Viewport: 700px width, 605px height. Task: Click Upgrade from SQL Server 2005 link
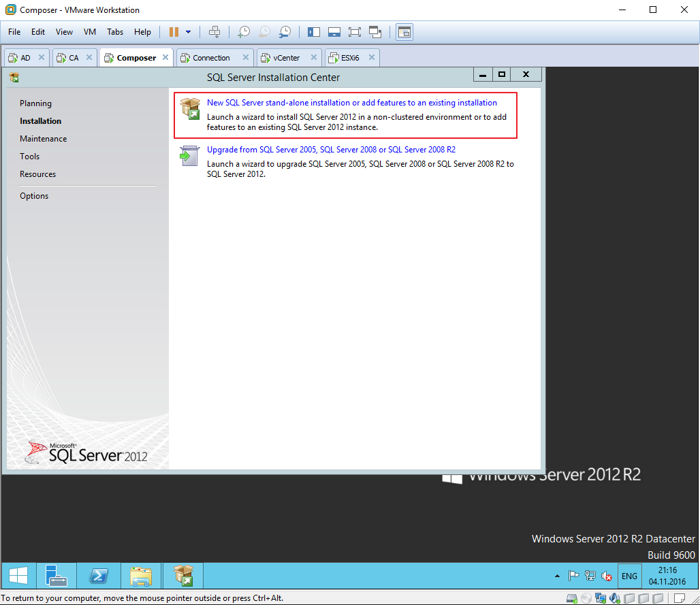click(x=331, y=150)
